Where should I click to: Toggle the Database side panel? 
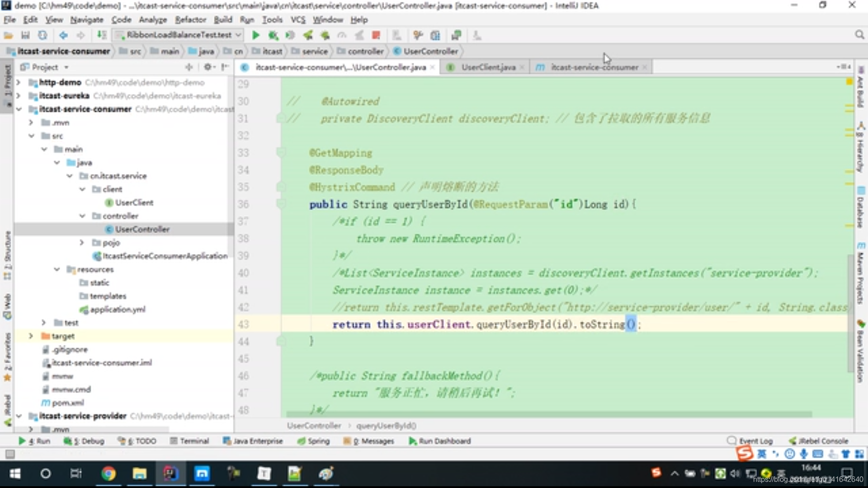point(861,208)
